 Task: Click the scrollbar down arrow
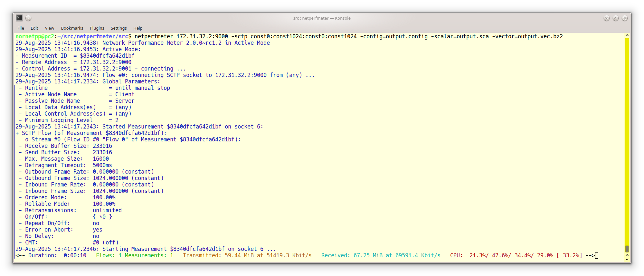coord(627,259)
